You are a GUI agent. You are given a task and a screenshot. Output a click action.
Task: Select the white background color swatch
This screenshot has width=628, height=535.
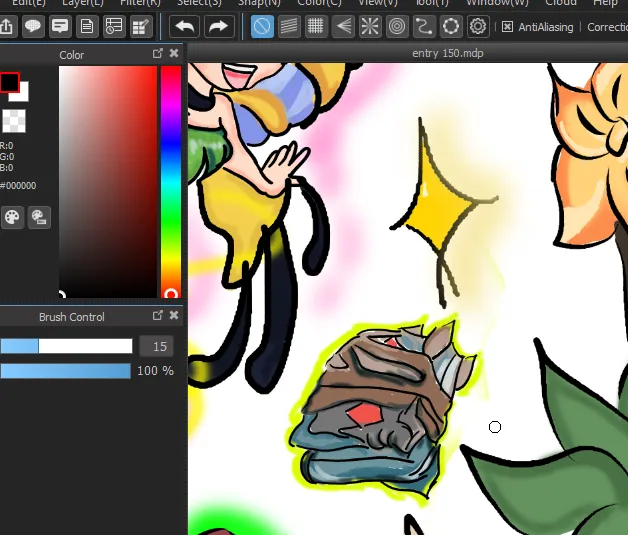pos(23,95)
